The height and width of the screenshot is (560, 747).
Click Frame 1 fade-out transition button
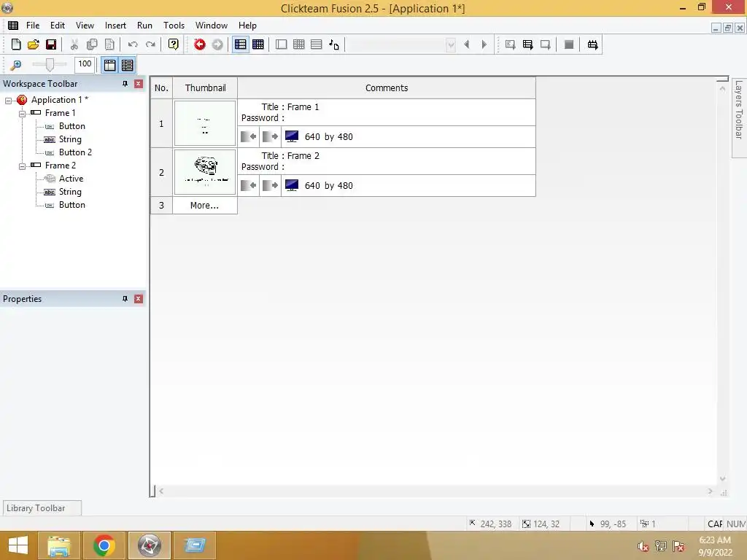270,136
